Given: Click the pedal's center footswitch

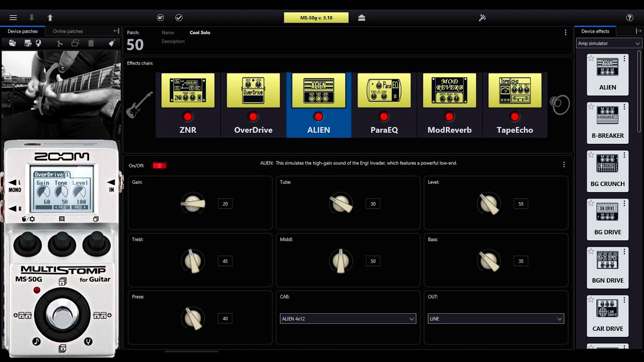Looking at the screenshot, I should [x=62, y=314].
